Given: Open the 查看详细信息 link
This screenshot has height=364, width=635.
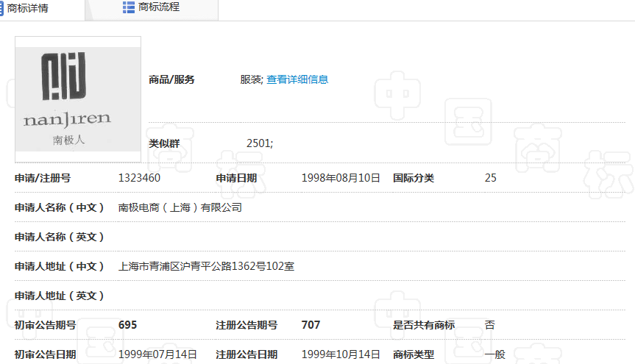Looking at the screenshot, I should click(297, 79).
